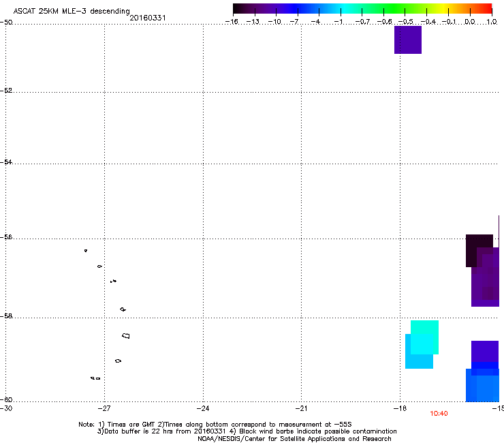Click the red time label 10:40

(439, 414)
